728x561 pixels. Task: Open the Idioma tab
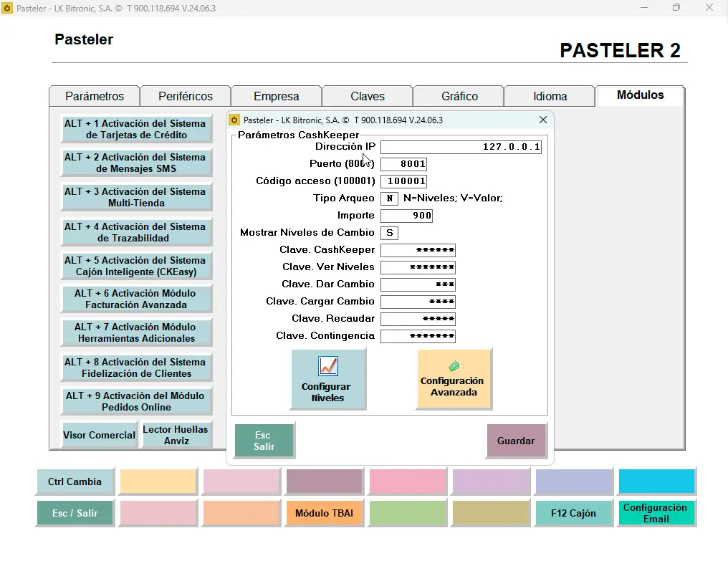(x=550, y=96)
